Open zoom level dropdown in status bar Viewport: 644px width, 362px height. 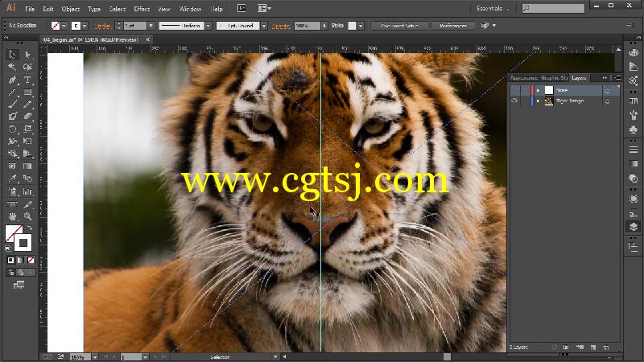tap(95, 357)
